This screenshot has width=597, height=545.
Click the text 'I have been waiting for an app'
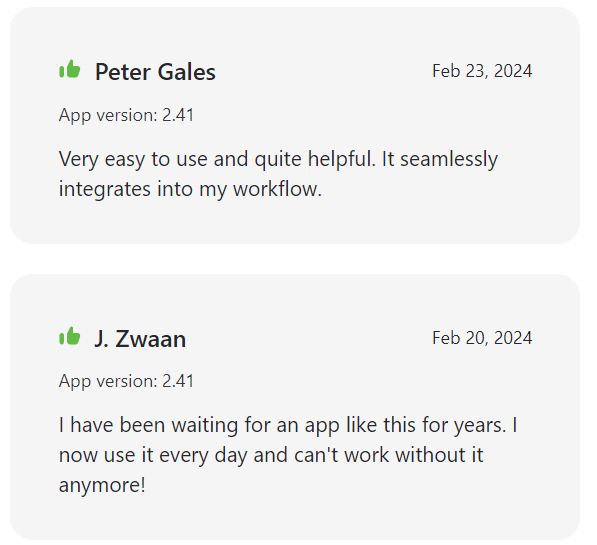[199, 425]
